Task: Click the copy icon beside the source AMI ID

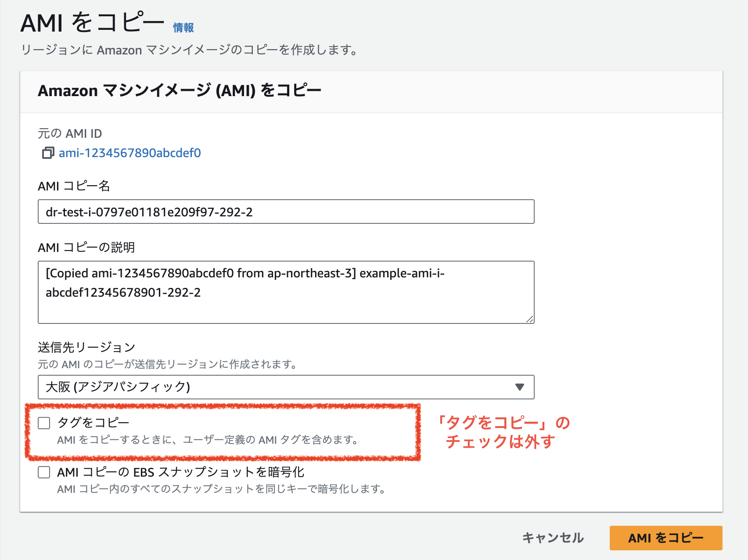Action: [x=48, y=153]
